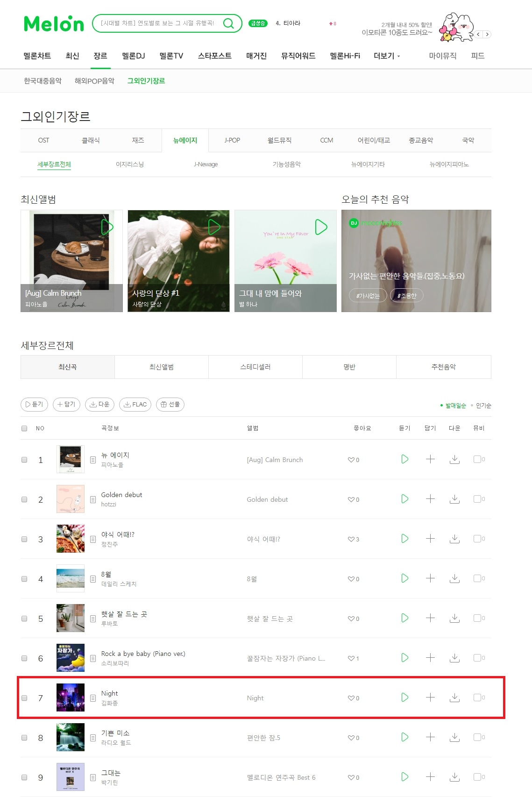Tick the select-all checkbox next to NO
This screenshot has width=532, height=797.
(24, 428)
